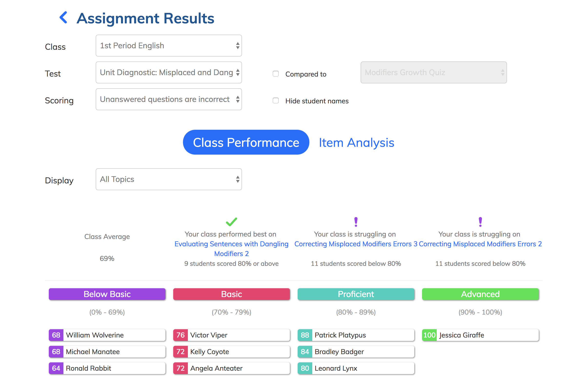This screenshot has width=588, height=378.
Task: Select student Leonard Lynx
Action: [x=356, y=368]
